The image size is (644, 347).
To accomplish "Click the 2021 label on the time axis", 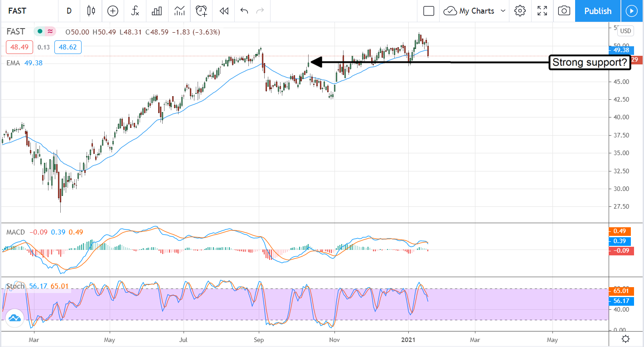I will coord(408,339).
